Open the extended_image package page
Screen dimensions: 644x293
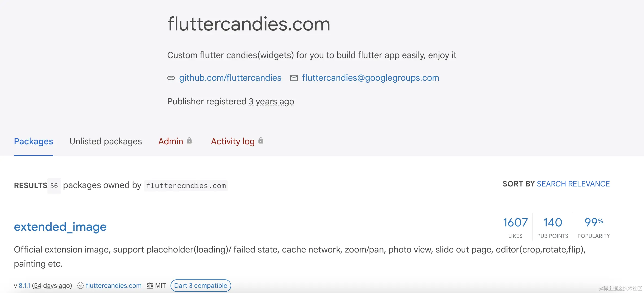click(x=60, y=227)
